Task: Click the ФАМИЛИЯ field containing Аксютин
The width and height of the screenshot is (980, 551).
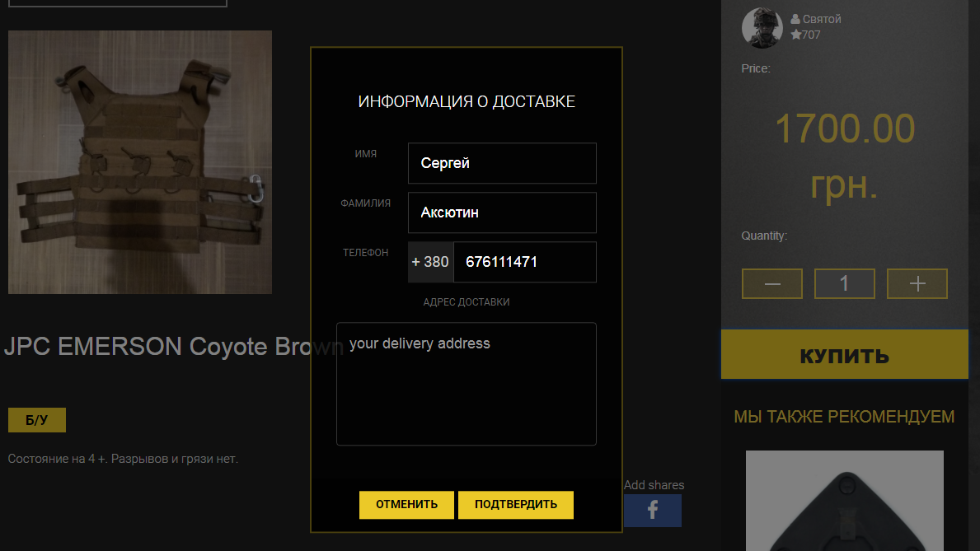Action: click(502, 212)
